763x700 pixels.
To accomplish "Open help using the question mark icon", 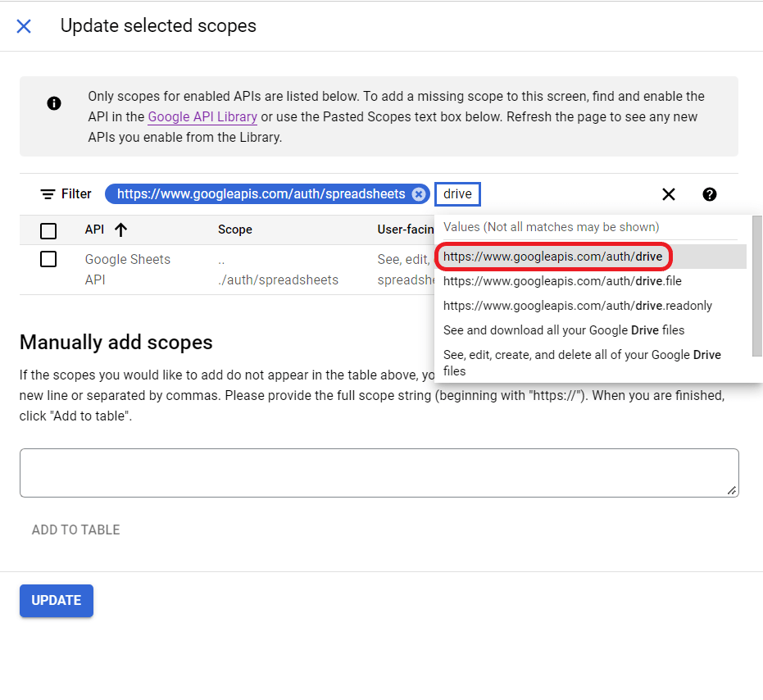I will (x=709, y=194).
